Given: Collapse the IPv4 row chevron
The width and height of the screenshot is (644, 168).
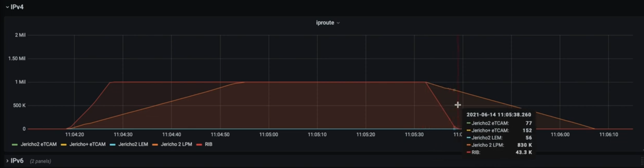Looking at the screenshot, I should (x=7, y=7).
